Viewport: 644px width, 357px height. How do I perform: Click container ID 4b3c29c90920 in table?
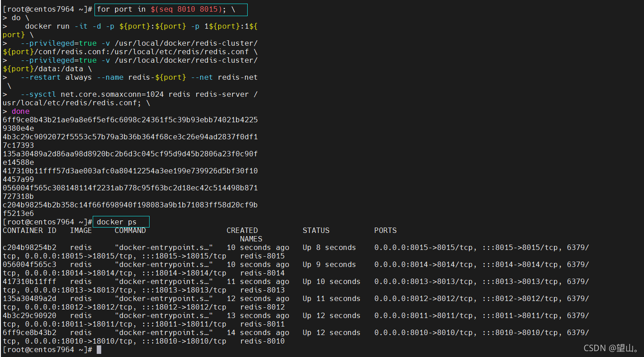tap(30, 316)
